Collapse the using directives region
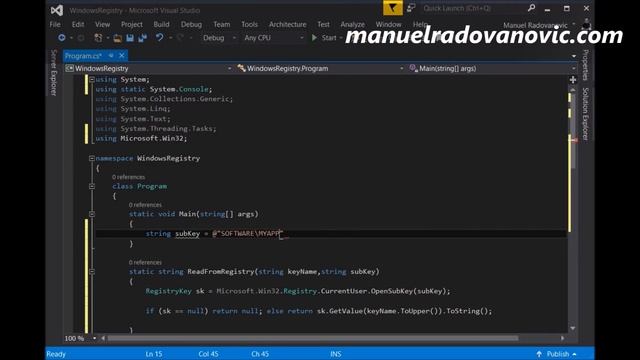The width and height of the screenshot is (640, 360). [92, 80]
